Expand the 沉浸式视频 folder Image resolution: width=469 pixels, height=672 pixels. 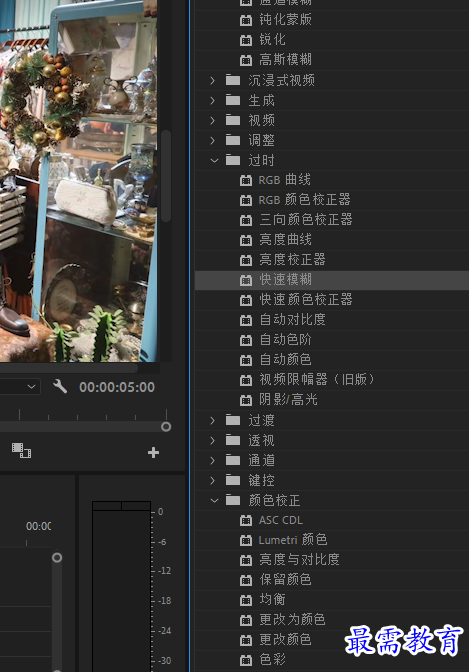click(213, 80)
